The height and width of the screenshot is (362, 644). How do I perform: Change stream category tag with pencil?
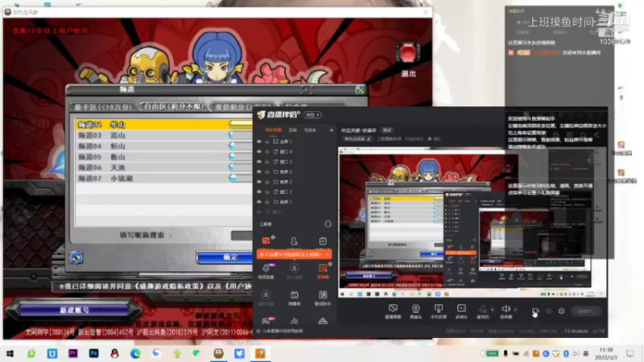pyautogui.click(x=369, y=139)
